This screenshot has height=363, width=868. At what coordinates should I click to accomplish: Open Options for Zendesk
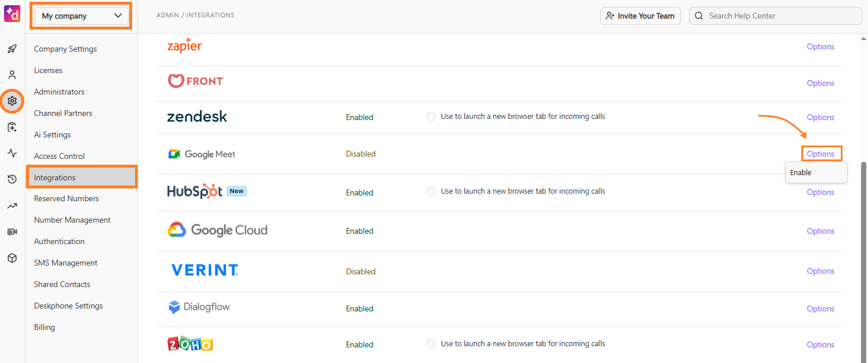(x=820, y=117)
